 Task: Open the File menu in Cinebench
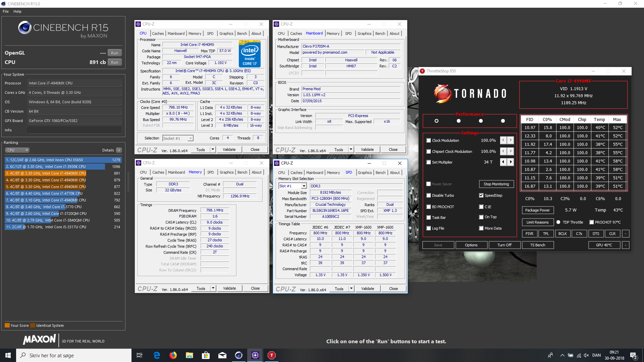[x=6, y=11]
